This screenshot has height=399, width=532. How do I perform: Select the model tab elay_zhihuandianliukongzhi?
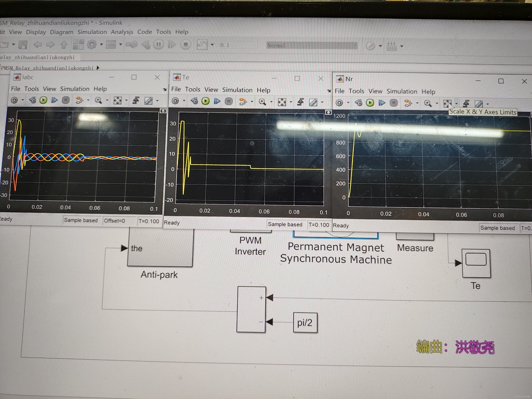(x=38, y=57)
